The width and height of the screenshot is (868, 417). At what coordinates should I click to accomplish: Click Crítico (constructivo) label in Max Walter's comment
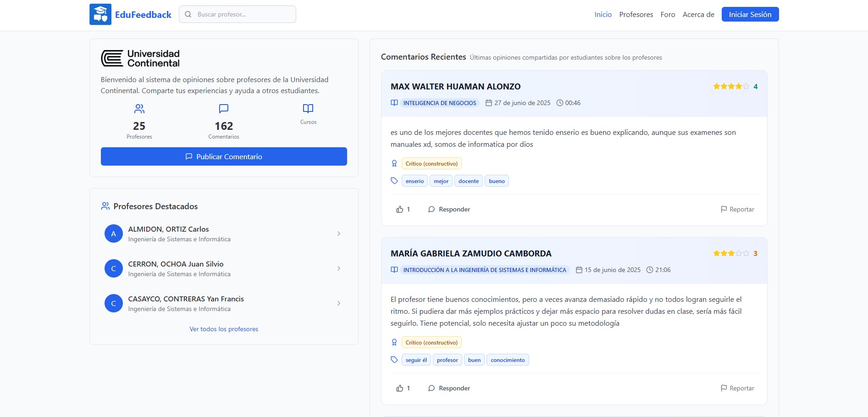[x=431, y=163]
